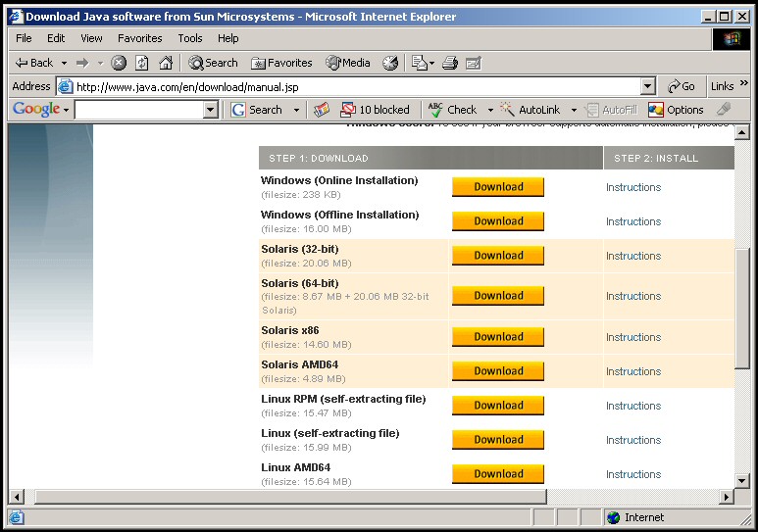This screenshot has height=532, width=758.
Task: Download Solaris x86 package
Action: (x=498, y=337)
